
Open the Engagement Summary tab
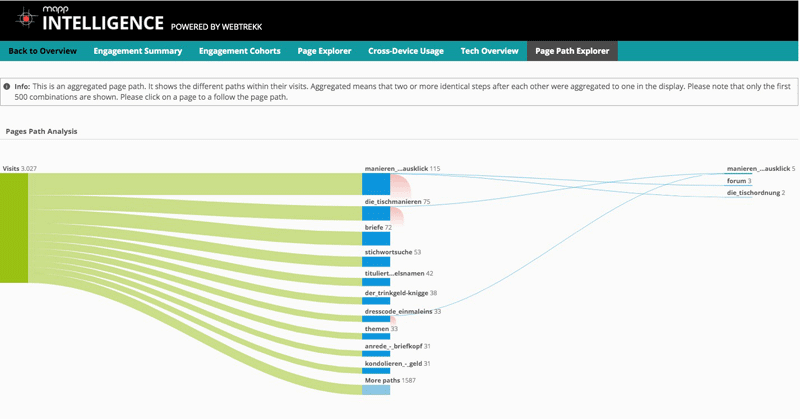click(x=138, y=51)
